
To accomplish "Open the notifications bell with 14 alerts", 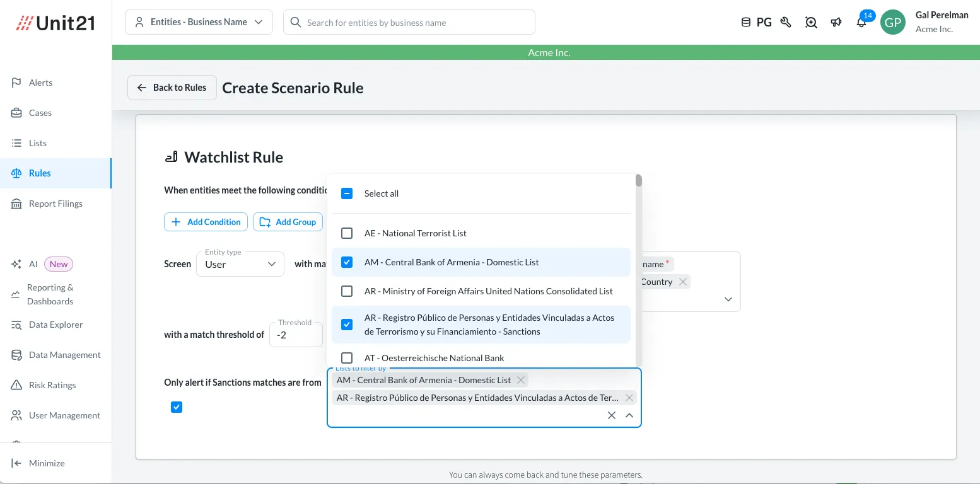I will pyautogui.click(x=861, y=22).
